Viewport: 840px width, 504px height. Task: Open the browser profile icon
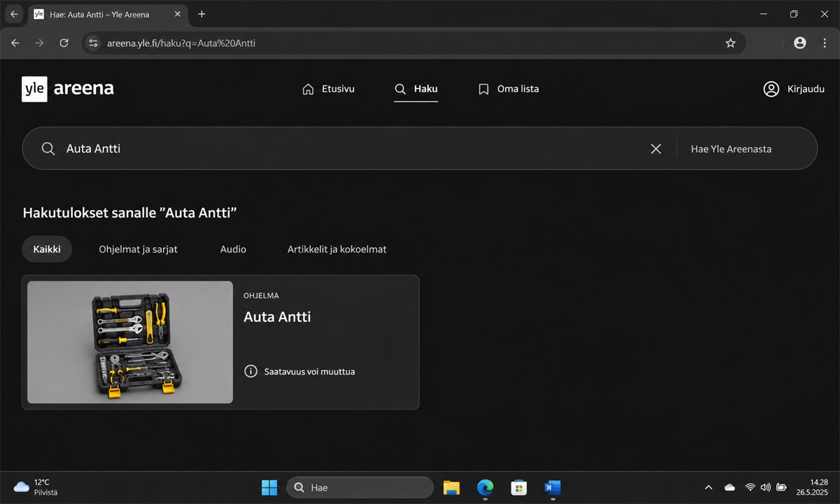click(x=800, y=43)
